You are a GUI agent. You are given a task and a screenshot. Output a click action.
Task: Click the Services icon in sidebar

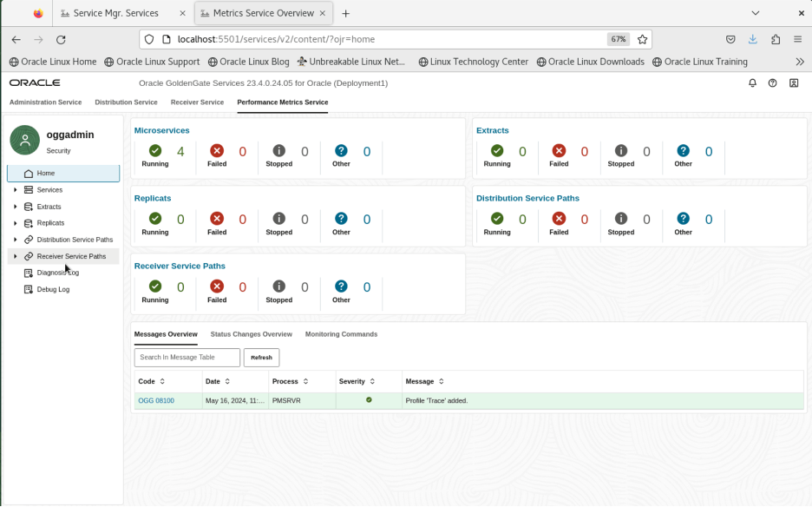click(x=29, y=190)
